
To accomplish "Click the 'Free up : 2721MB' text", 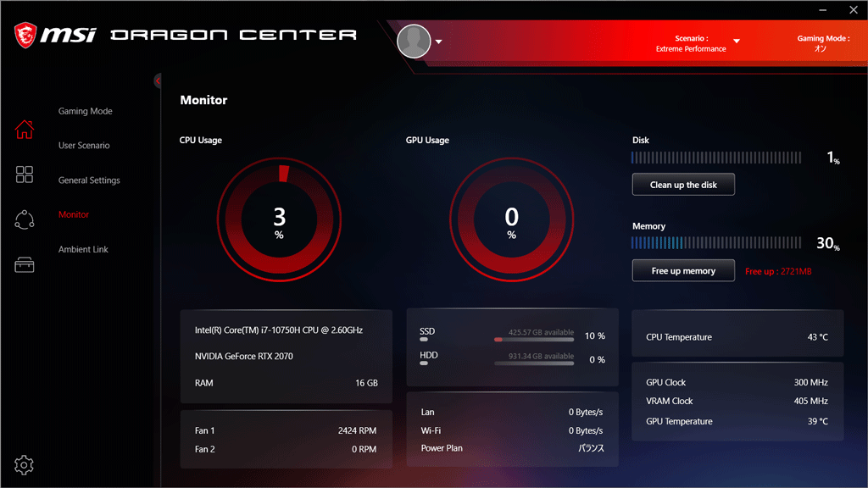I will [778, 271].
